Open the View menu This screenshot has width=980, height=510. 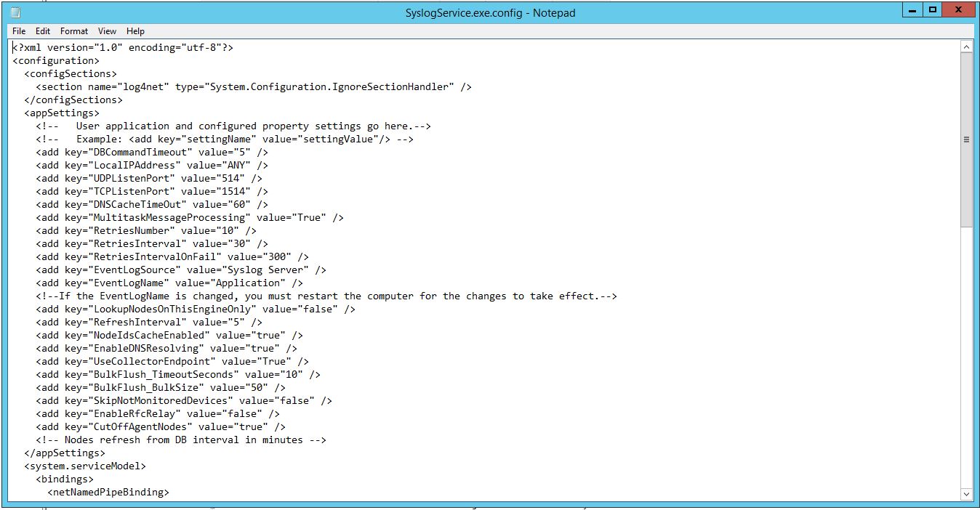pos(107,31)
